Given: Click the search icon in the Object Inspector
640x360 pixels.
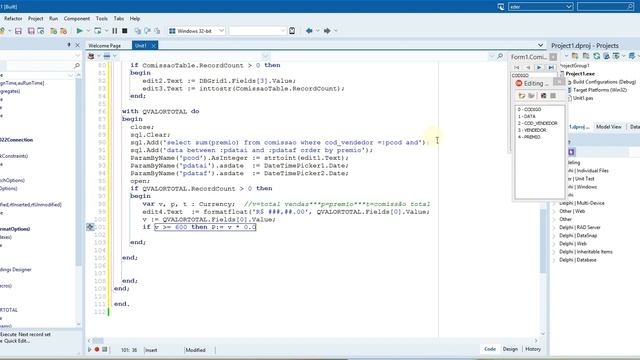Looking at the screenshot, I should click(77, 65).
